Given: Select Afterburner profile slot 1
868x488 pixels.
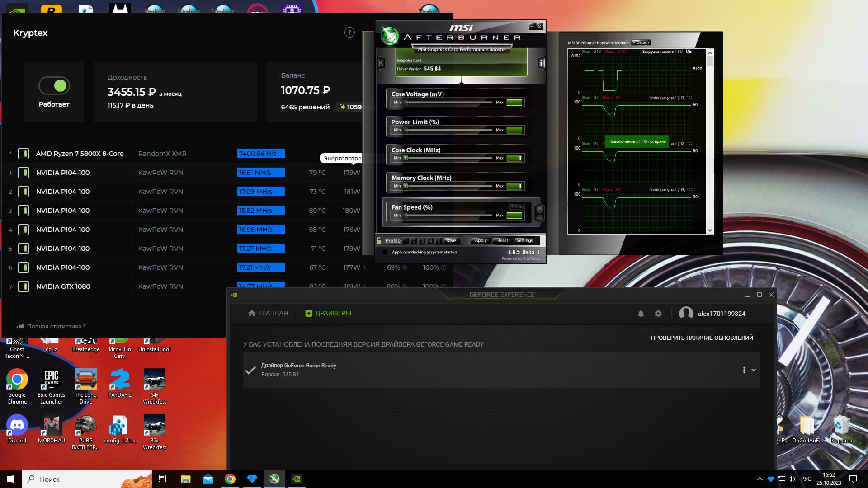Looking at the screenshot, I should point(406,241).
